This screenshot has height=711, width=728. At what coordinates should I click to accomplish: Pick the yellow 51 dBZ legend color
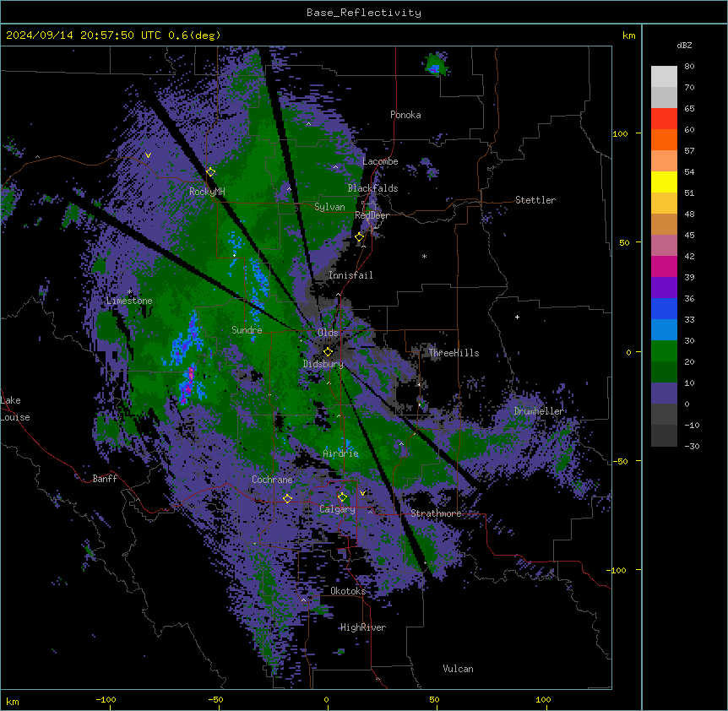pos(664,182)
